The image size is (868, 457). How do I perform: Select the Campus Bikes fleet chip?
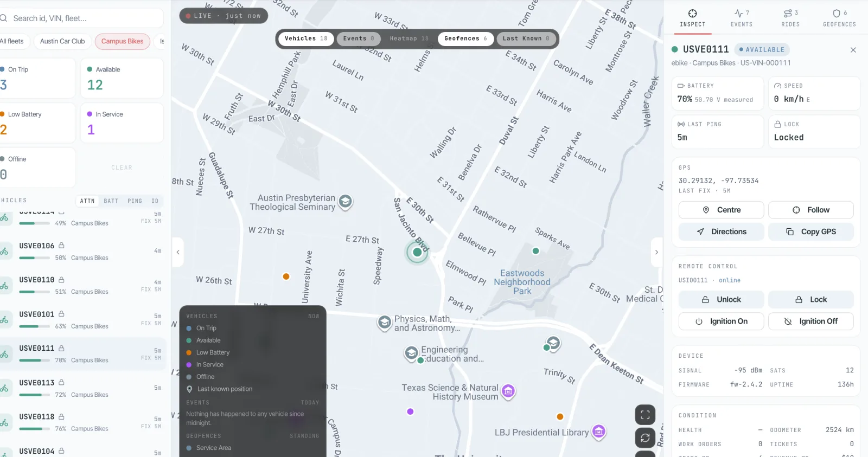(x=122, y=41)
